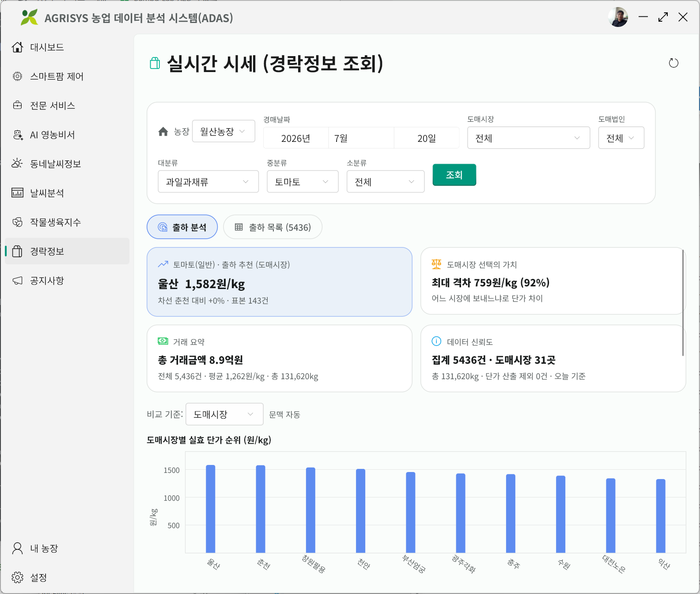Open 대시보드 menu item
The width and height of the screenshot is (700, 594).
pyautogui.click(x=67, y=47)
